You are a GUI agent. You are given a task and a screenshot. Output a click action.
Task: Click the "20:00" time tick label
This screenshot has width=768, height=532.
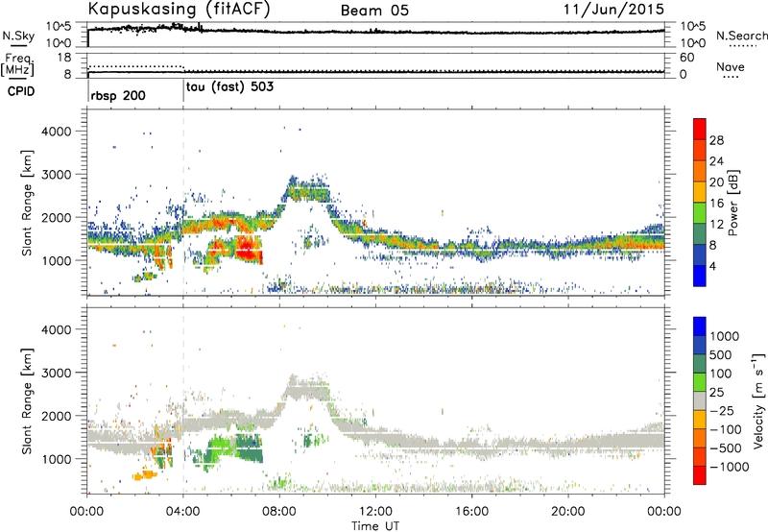568,512
